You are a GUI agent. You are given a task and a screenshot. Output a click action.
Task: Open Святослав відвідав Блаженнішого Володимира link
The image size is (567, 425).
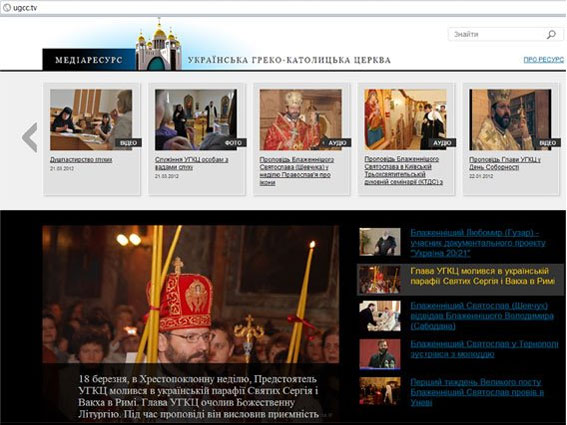(482, 315)
